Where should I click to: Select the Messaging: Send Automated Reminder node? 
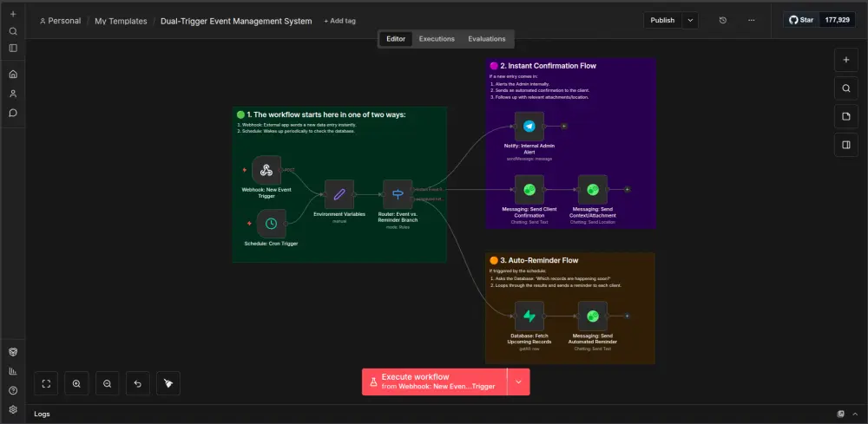tap(592, 316)
